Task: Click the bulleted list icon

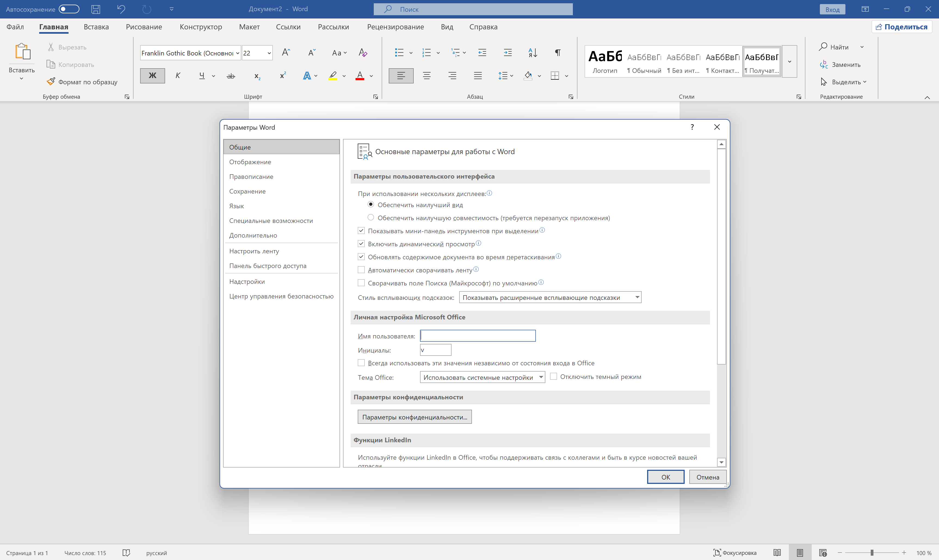Action: 399,53
